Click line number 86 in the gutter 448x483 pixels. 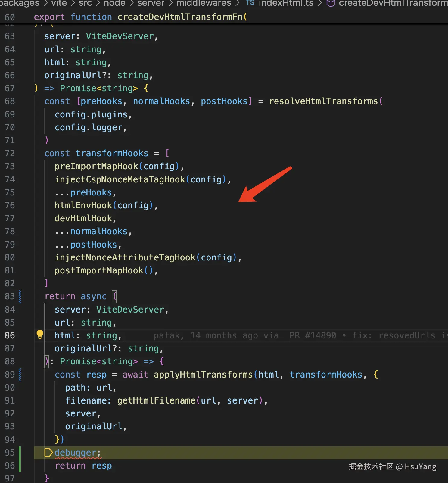[10, 335]
